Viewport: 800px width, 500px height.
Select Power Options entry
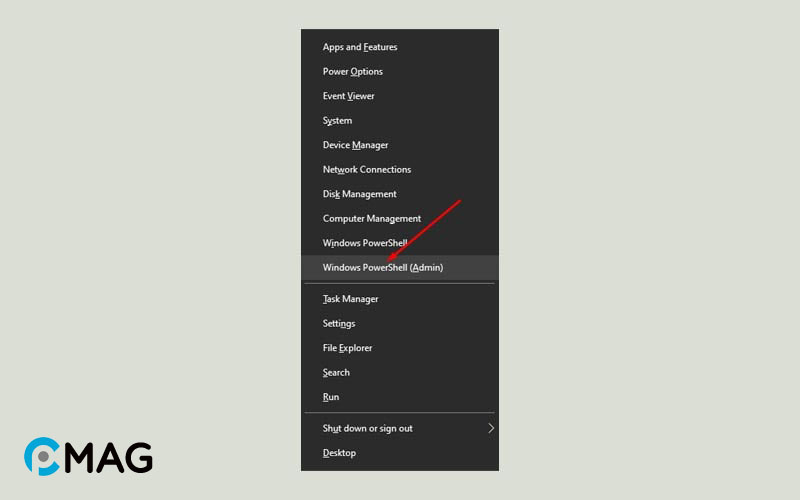tap(400, 71)
